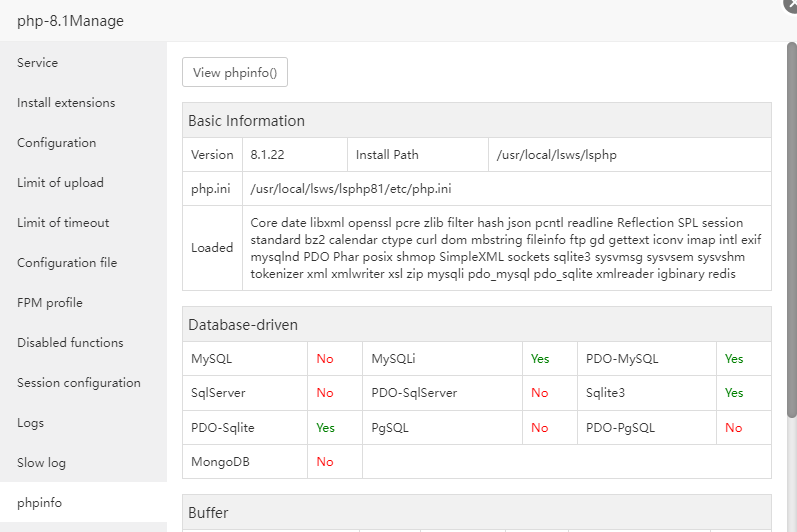
Task: Click the Basic Information section header
Action: tap(246, 120)
